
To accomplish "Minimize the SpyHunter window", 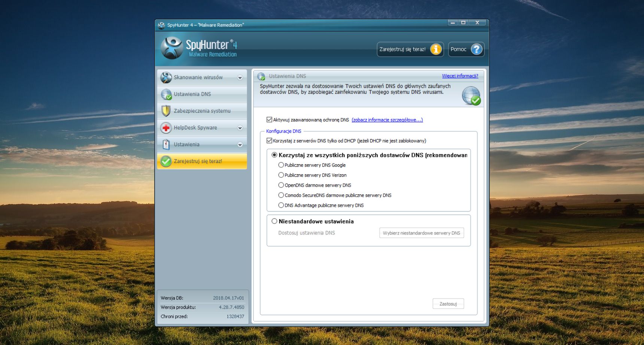I will pyautogui.click(x=453, y=23).
